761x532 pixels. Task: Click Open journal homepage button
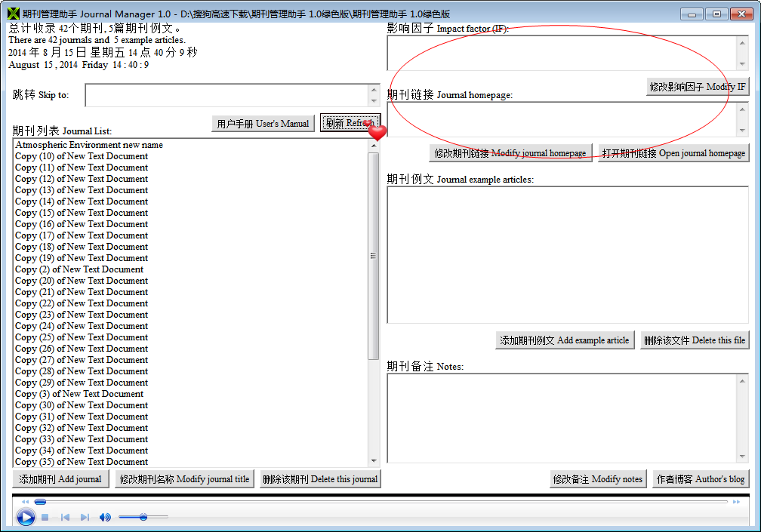[x=673, y=153]
